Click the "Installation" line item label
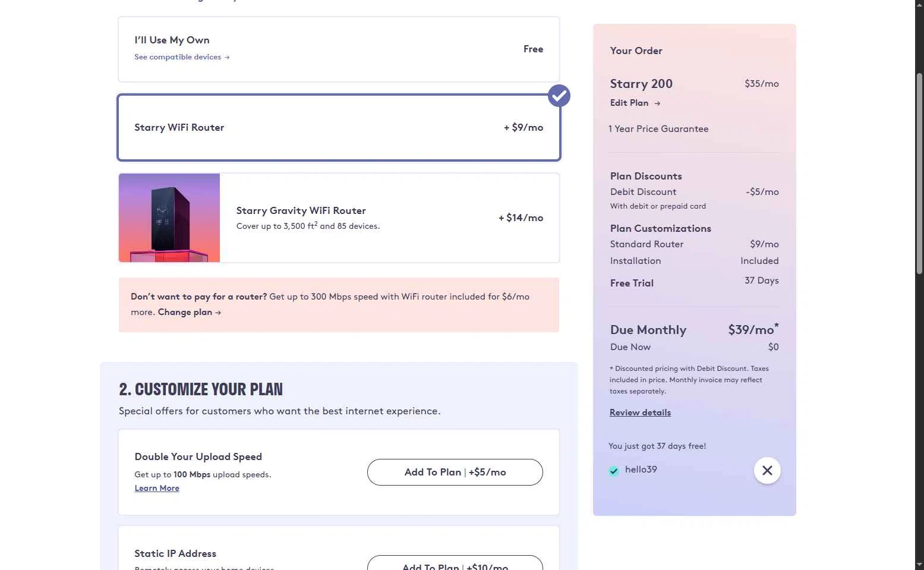The image size is (924, 570). (x=635, y=261)
